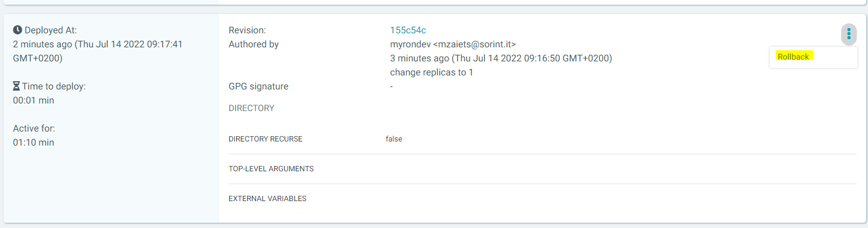The height and width of the screenshot is (228, 868).
Task: Click the clock icon beside Deployed At
Action: point(18,30)
